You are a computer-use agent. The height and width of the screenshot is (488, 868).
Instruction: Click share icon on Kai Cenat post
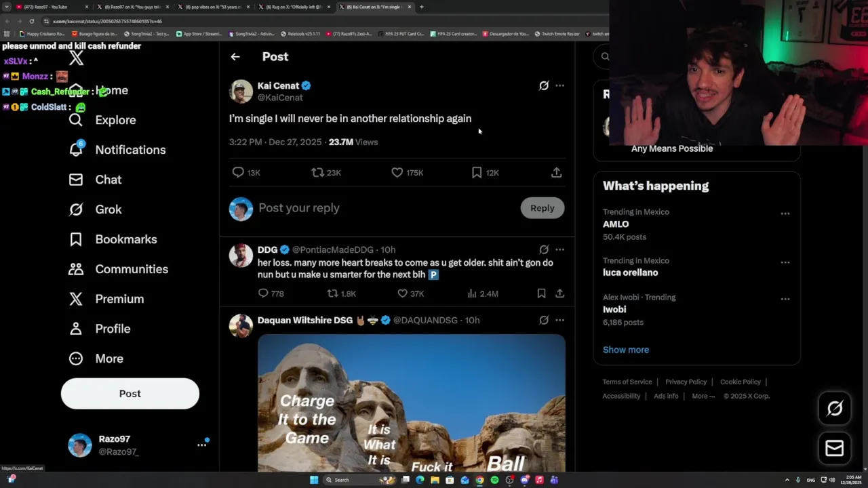(557, 172)
